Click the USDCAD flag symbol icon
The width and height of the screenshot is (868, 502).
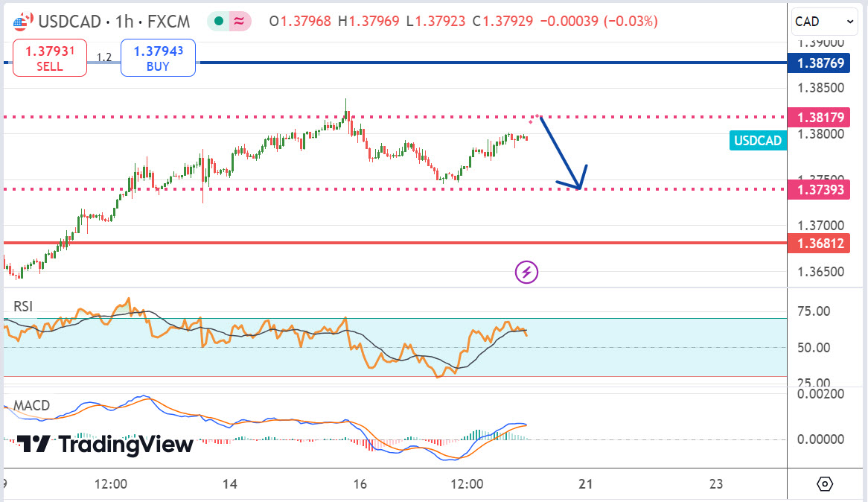click(22, 22)
